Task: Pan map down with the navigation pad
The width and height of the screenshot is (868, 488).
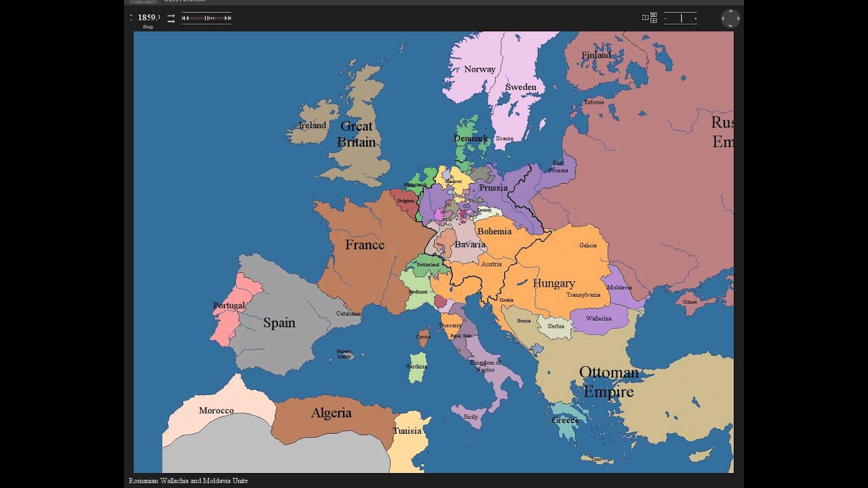Action: tap(730, 26)
